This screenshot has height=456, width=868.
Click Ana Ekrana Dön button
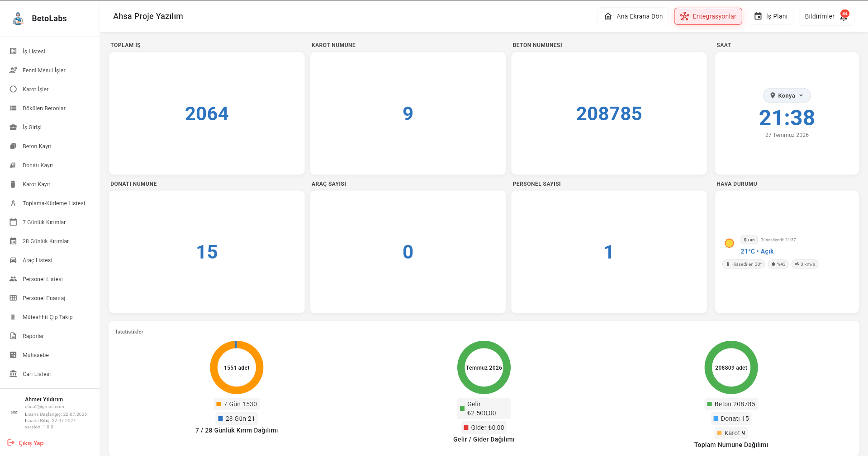[633, 16]
